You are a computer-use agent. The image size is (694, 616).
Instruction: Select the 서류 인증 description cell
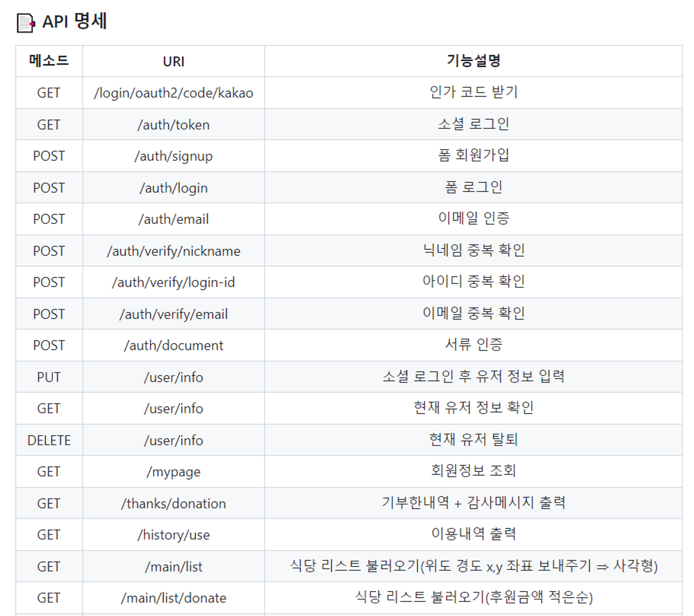click(x=475, y=345)
